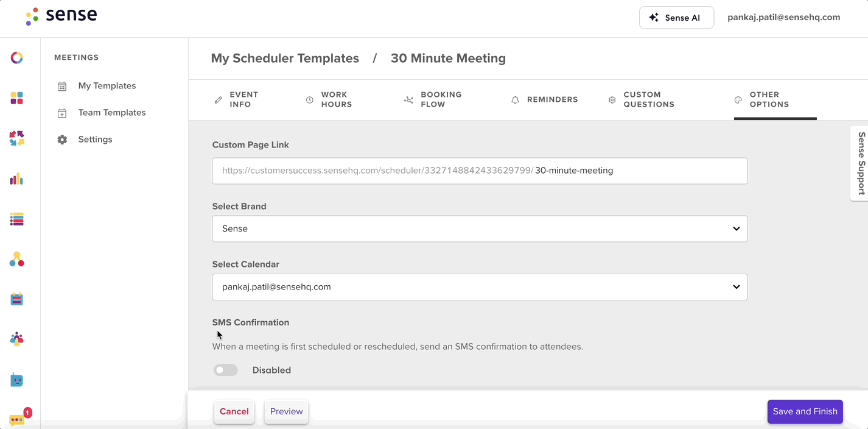Switch to the Event Info tab
This screenshot has height=429, width=868.
tap(236, 99)
